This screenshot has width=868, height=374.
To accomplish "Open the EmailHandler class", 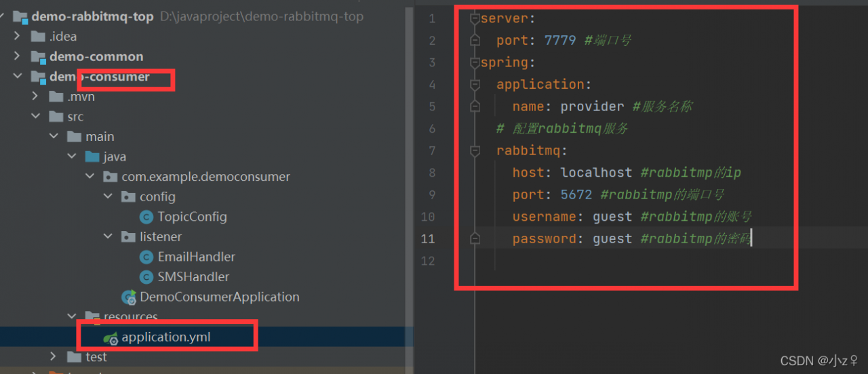I will (x=197, y=257).
